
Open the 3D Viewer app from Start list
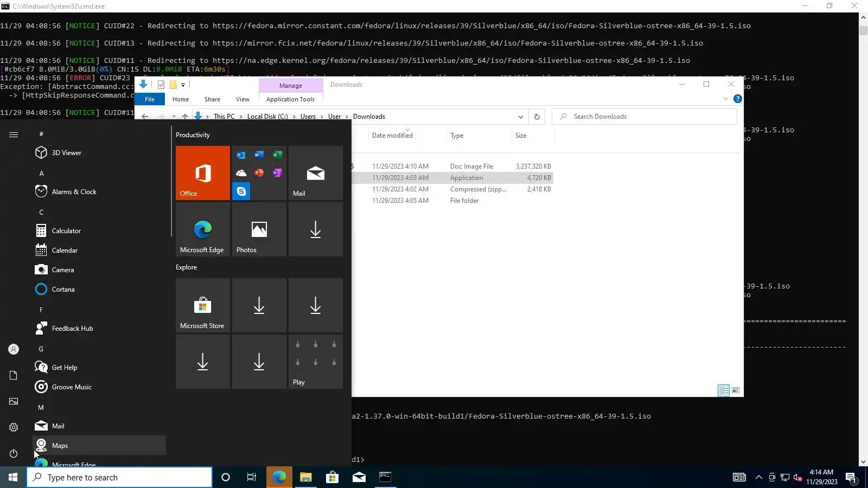pyautogui.click(x=99, y=153)
